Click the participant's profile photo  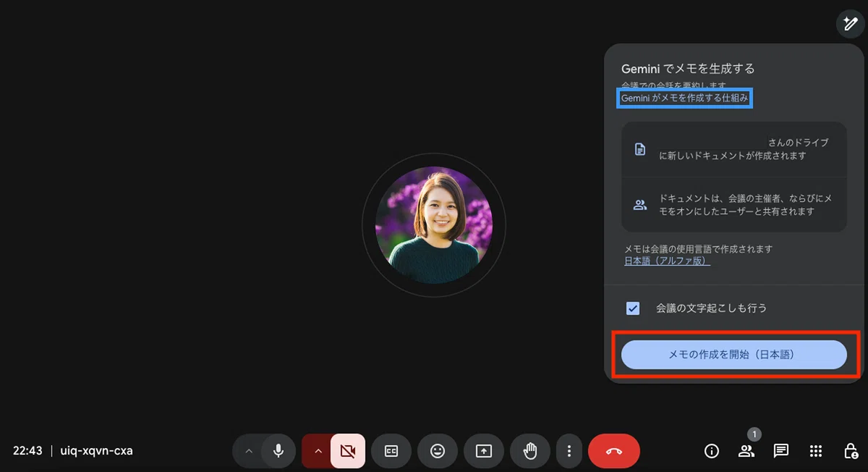(434, 225)
